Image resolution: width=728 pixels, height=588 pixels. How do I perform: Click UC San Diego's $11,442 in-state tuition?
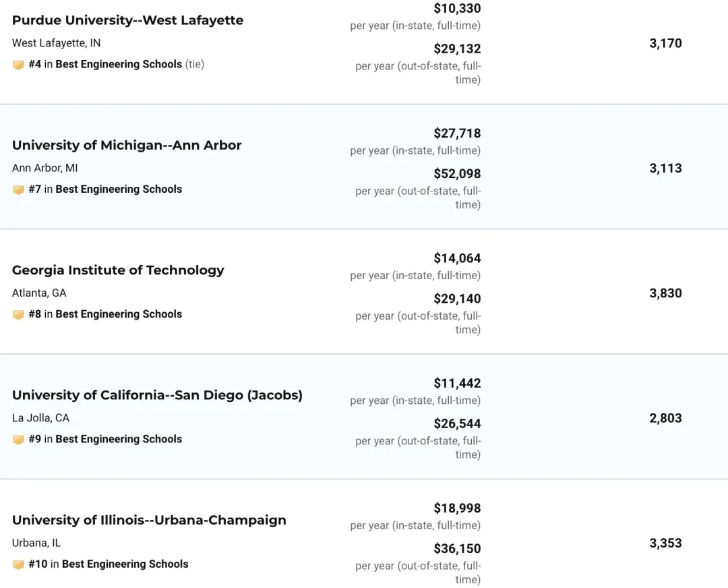457,383
